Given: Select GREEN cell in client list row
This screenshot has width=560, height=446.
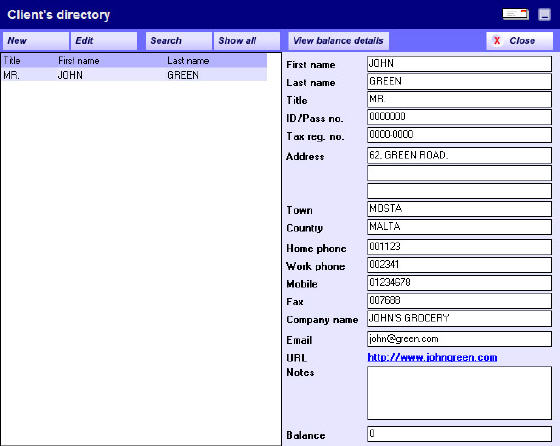Looking at the screenshot, I should (183, 75).
